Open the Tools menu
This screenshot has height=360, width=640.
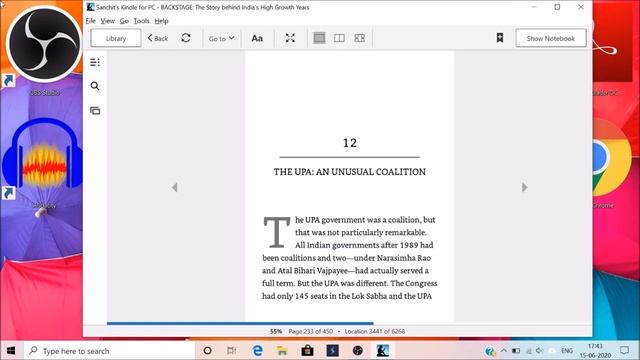click(x=141, y=21)
